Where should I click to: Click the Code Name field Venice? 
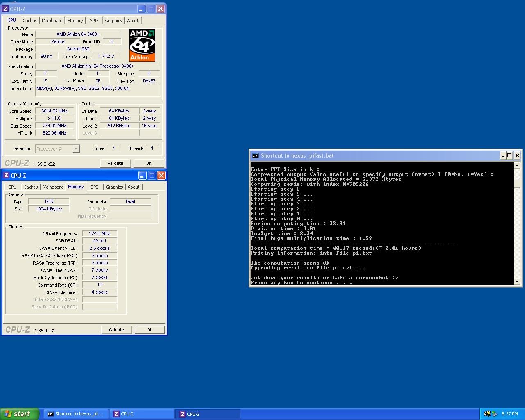coord(57,41)
